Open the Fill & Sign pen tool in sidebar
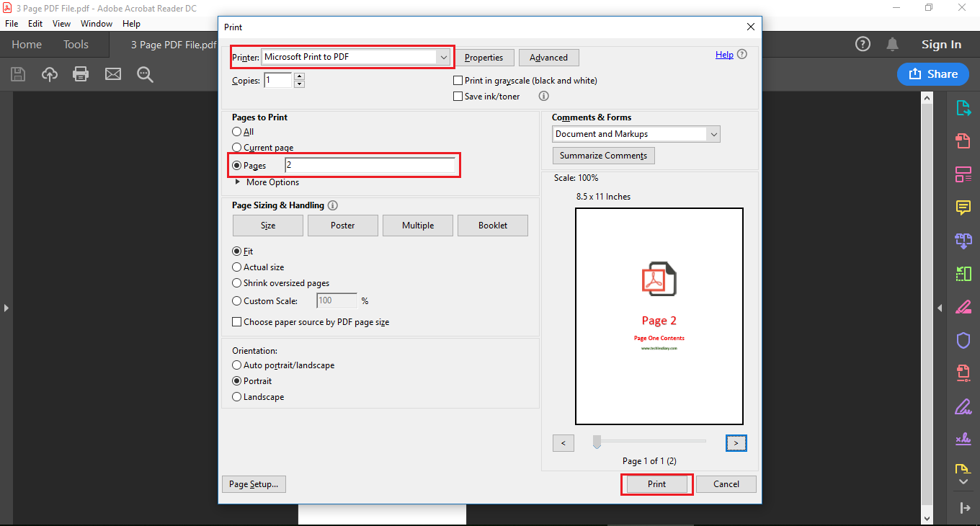The height and width of the screenshot is (526, 980). point(963,406)
